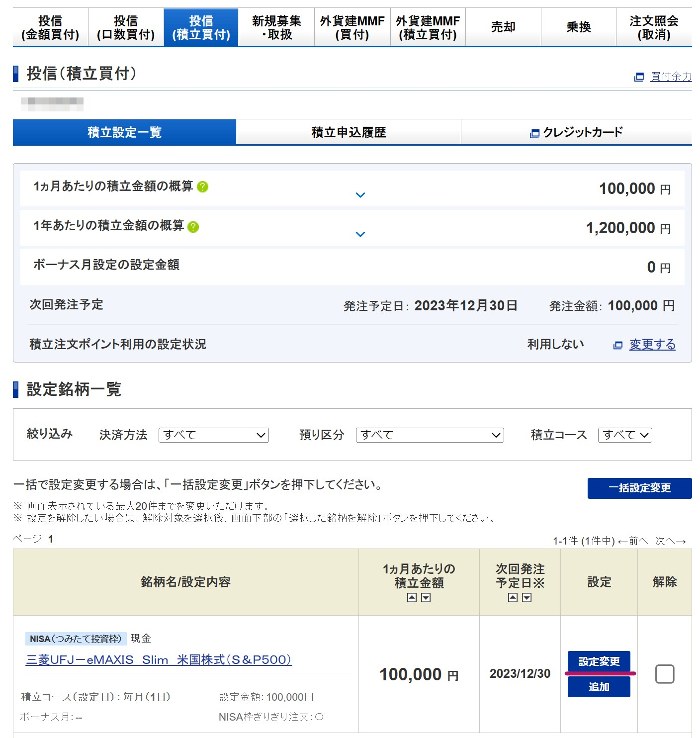Click the NISA(つみたて投資枠) label
The width and height of the screenshot is (700, 738).
[x=76, y=639]
